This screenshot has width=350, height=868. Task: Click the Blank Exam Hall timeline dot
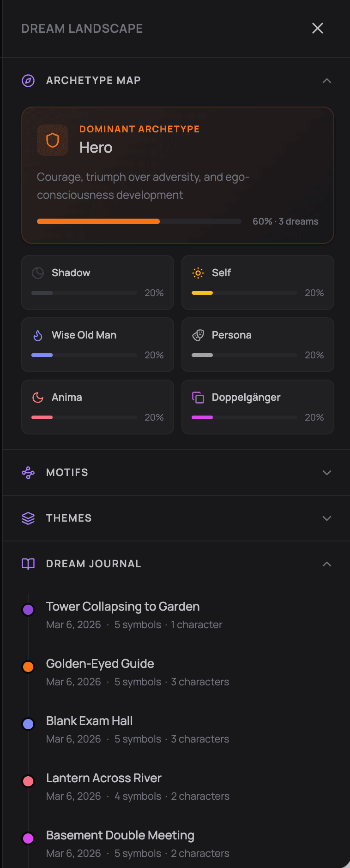28,724
